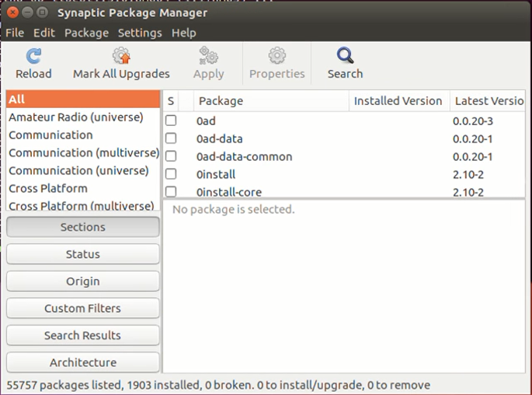Click latest version of 0ad-data-common

click(472, 156)
